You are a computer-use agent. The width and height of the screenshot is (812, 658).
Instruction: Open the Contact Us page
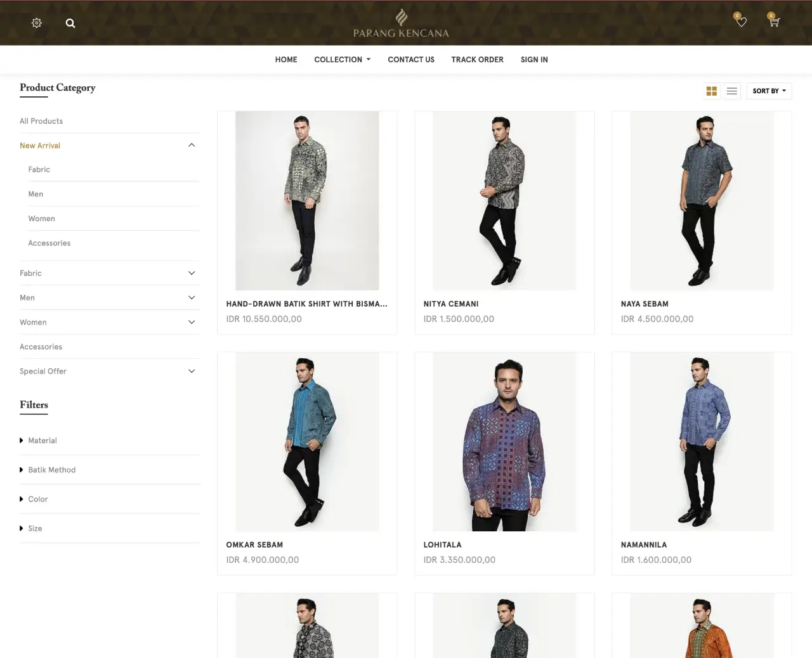[x=411, y=60]
